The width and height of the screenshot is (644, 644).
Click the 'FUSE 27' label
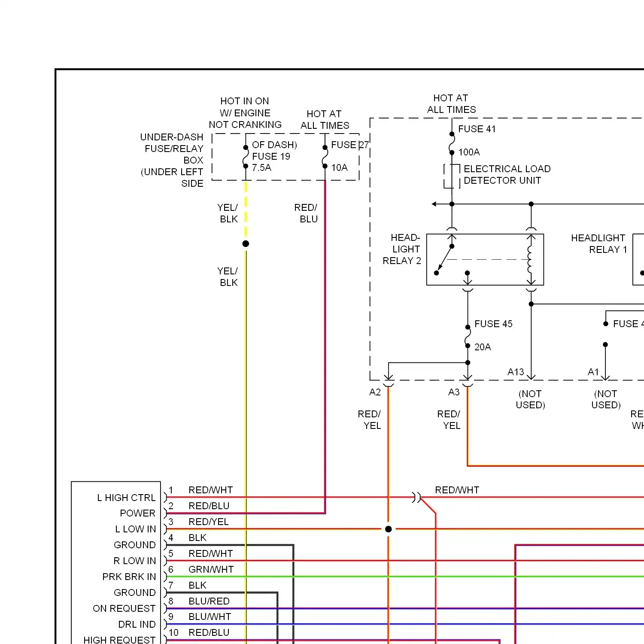349,145
